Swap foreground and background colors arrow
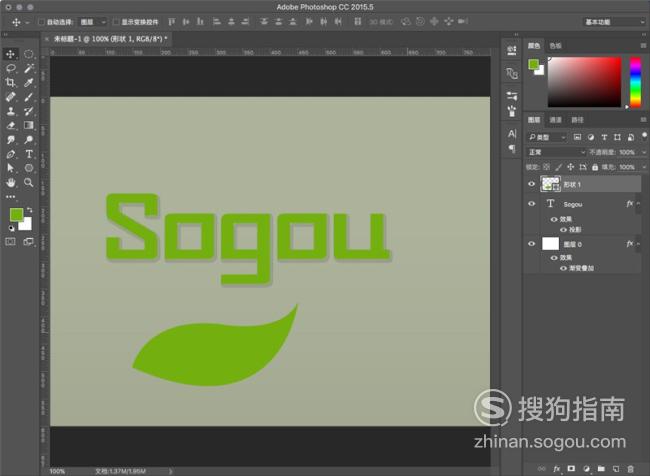Screen dimensions: 650x476 tap(30, 210)
